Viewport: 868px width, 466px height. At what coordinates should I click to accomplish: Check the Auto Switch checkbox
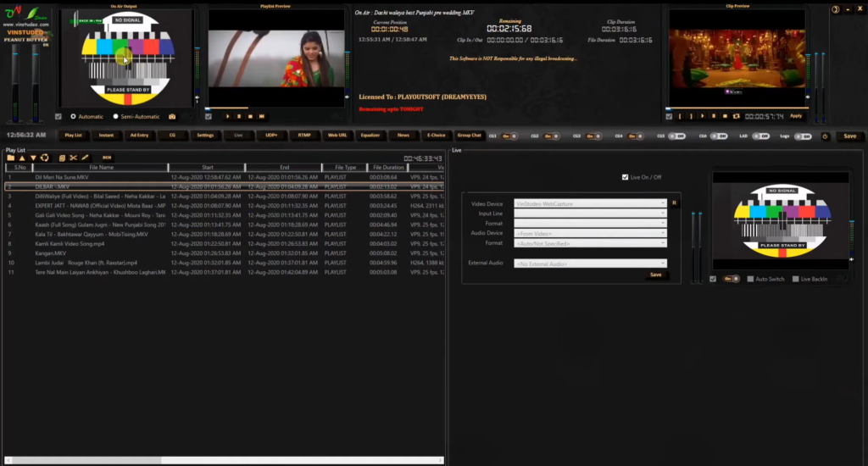[750, 279]
